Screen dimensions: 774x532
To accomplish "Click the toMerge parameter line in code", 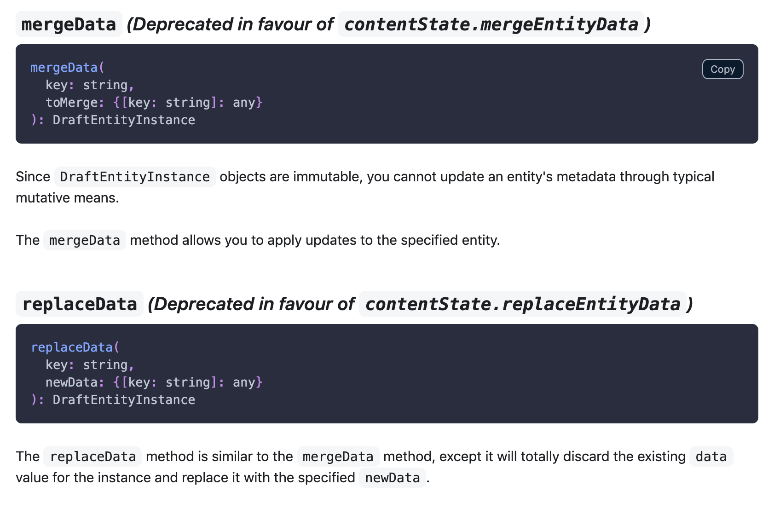I will point(154,102).
